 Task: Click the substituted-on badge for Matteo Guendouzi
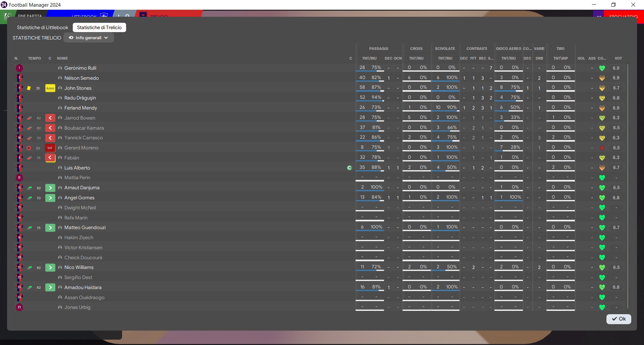pyautogui.click(x=50, y=227)
